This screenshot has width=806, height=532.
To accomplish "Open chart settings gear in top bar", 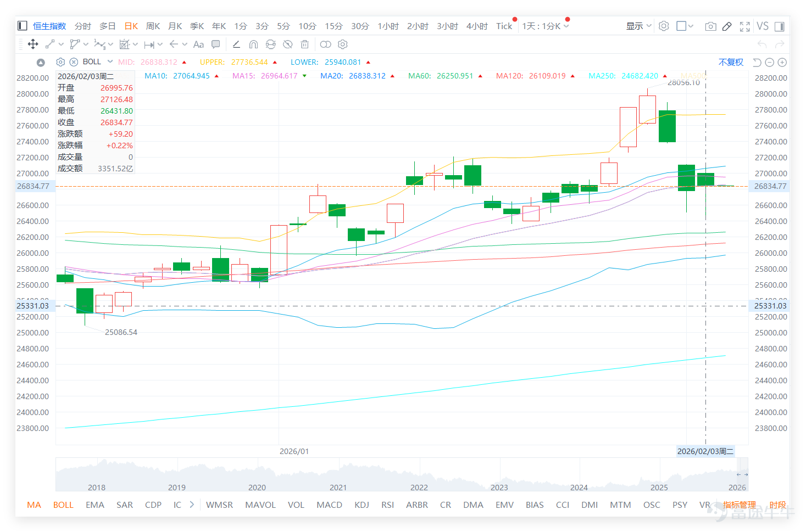I will point(664,26).
